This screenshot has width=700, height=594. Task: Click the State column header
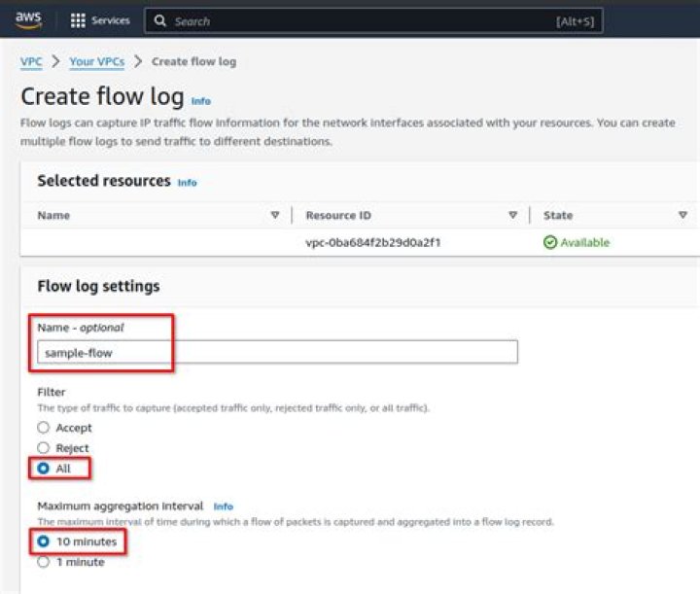(558, 215)
